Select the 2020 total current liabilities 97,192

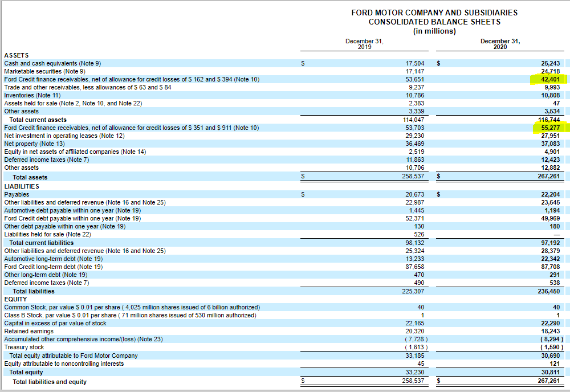pos(551,243)
